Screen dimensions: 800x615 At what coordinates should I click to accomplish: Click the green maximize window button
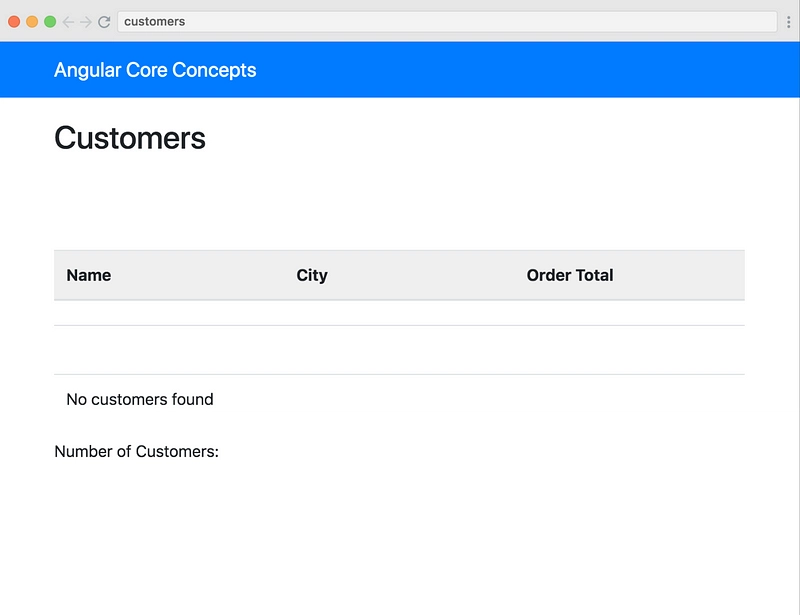50,22
